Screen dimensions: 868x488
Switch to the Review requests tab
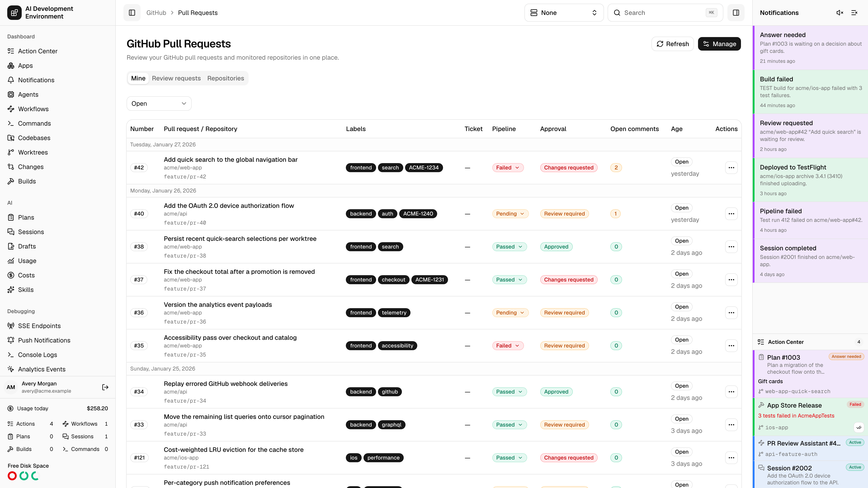tap(176, 78)
